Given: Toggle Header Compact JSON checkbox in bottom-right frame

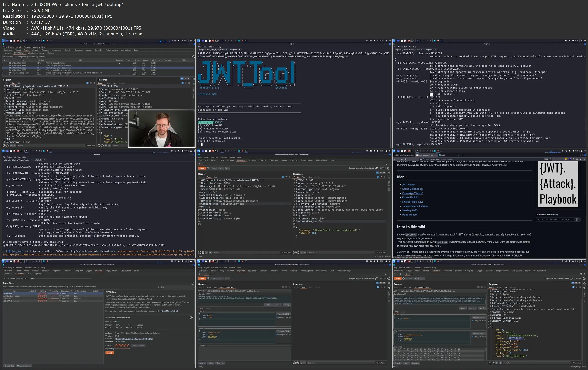Looking at the screenshot, I should pos(473,321).
